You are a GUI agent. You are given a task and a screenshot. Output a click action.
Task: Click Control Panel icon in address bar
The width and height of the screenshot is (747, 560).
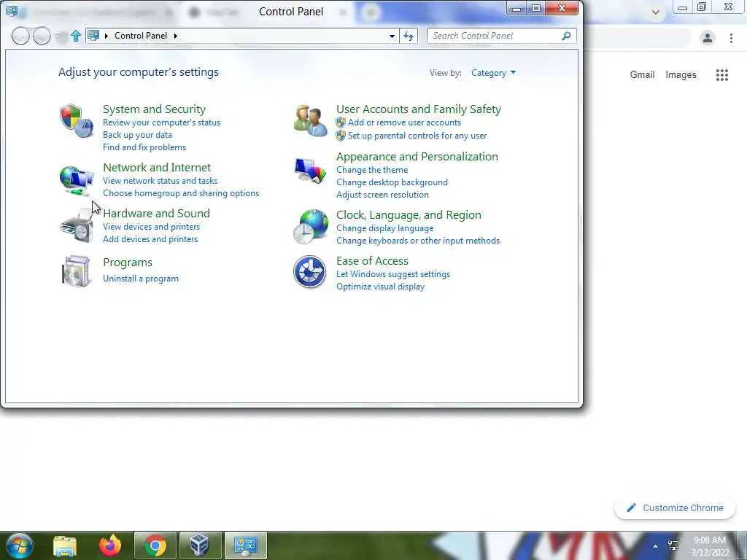[x=93, y=36]
